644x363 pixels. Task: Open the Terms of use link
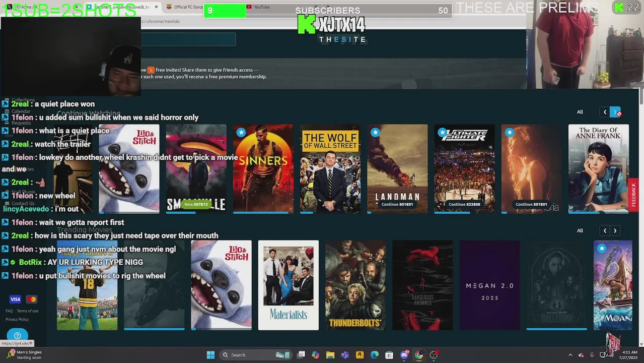click(x=28, y=311)
